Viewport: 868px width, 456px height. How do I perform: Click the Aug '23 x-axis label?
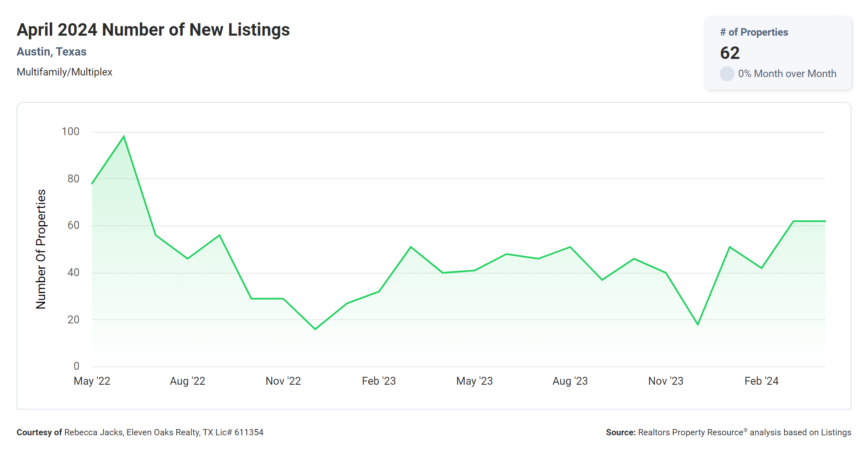click(570, 381)
